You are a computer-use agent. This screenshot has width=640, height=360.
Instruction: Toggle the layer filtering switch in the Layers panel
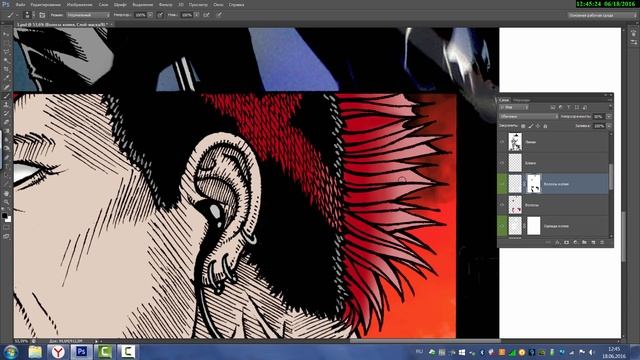pos(610,106)
